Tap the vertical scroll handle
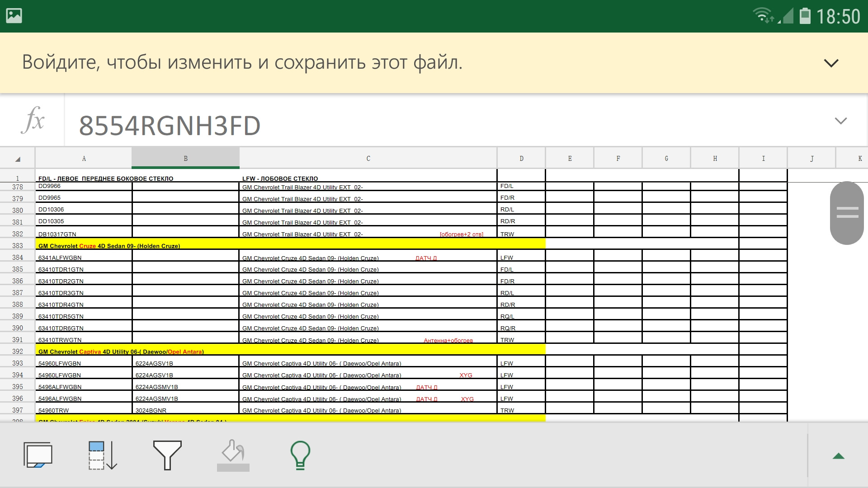The height and width of the screenshot is (488, 868). pos(847,213)
